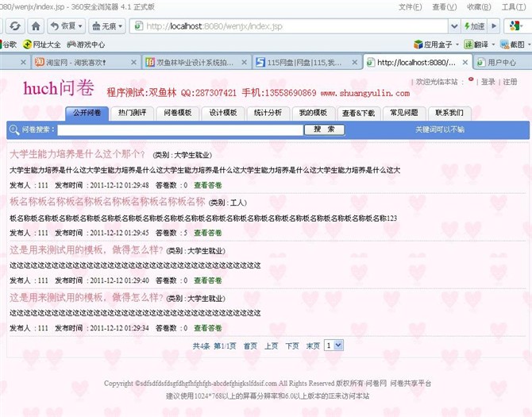The image size is (532, 417).
Task: Open the 恢复 dropdown arrow
Action: (81, 26)
